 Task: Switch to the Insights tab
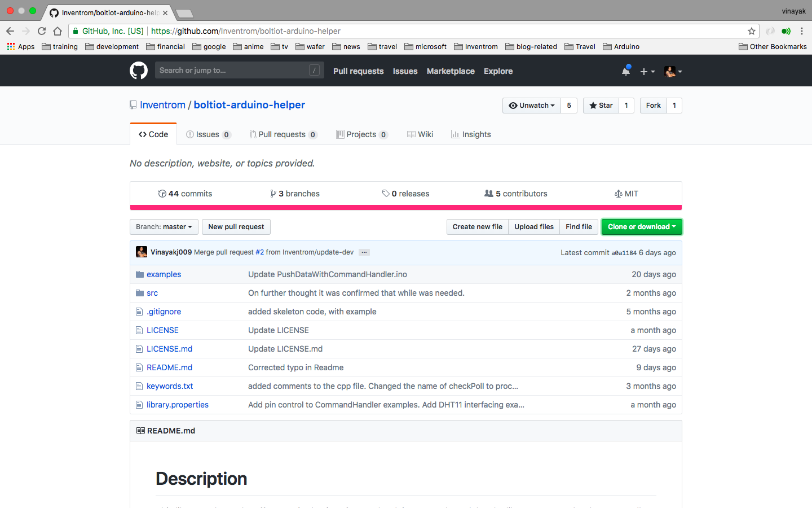(x=471, y=134)
